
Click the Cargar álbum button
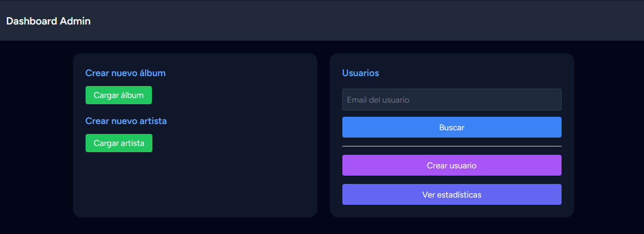pyautogui.click(x=118, y=95)
